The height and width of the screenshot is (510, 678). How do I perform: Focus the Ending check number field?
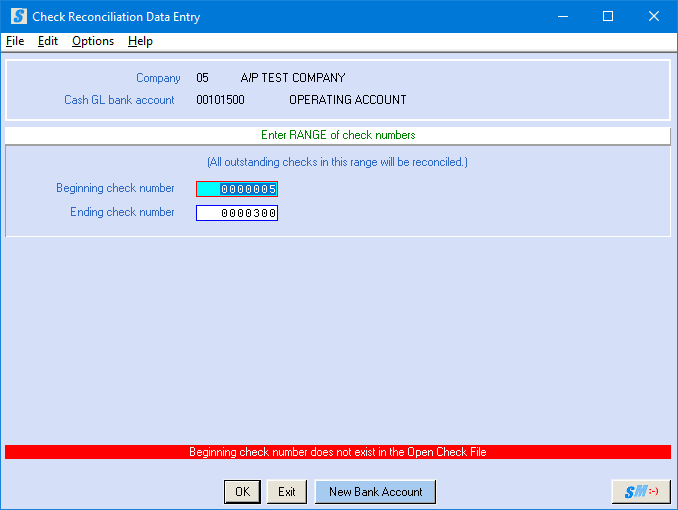click(237, 213)
